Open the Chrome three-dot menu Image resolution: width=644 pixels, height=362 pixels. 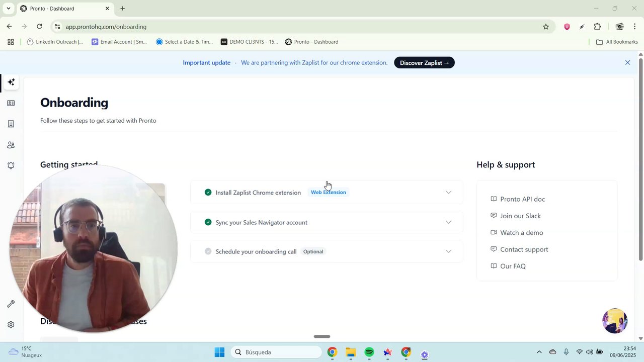tap(635, 27)
